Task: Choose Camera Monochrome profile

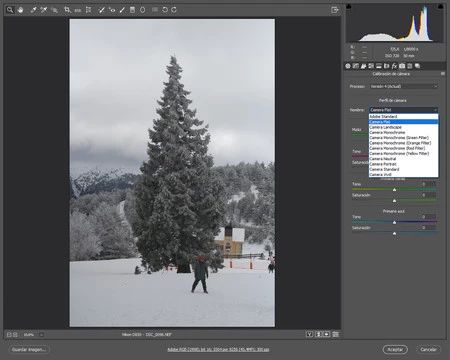Action: 403,132
